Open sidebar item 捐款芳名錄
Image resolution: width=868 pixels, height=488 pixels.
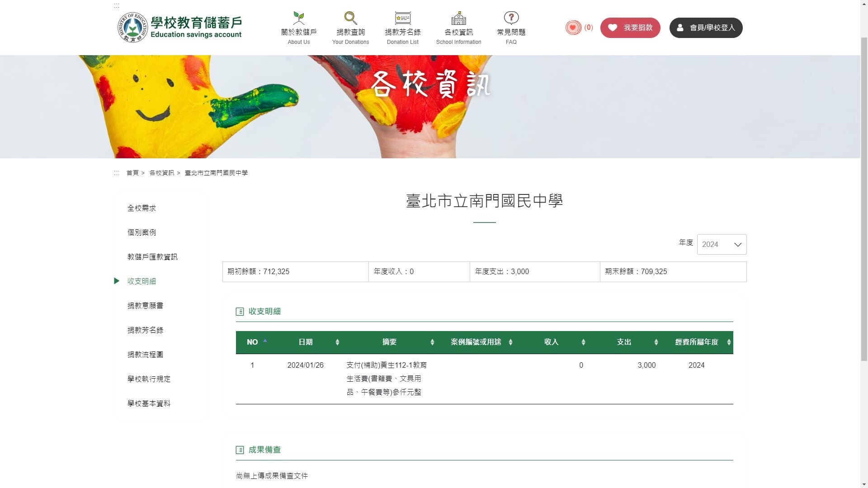click(145, 330)
